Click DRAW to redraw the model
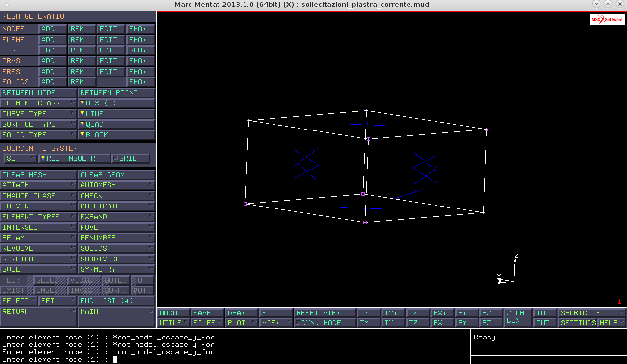The image size is (627, 364). click(x=242, y=313)
